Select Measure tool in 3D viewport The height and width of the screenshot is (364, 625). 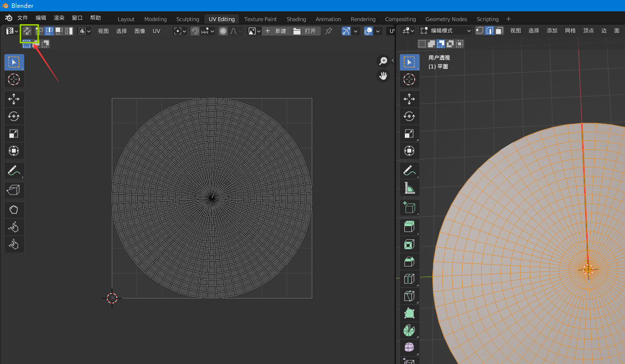coord(409,188)
